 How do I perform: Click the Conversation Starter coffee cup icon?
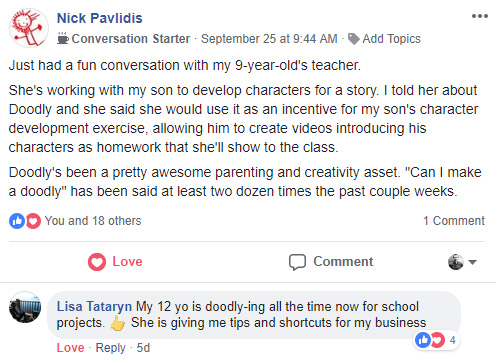click(x=63, y=38)
